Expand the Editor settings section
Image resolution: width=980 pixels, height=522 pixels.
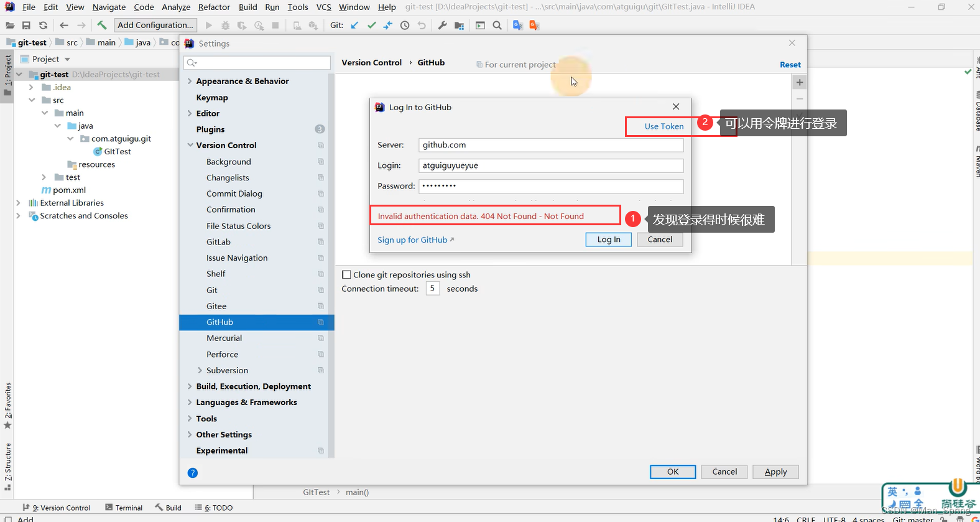(x=190, y=113)
